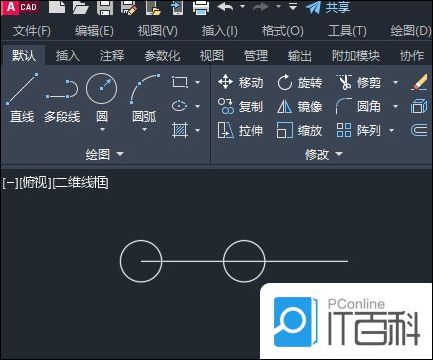Switch to the 管理 ribbon tab
Viewport: 433px width, 360px height.
click(256, 56)
